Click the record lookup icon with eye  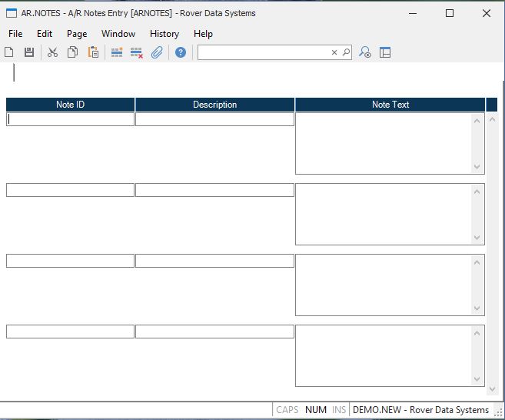365,52
